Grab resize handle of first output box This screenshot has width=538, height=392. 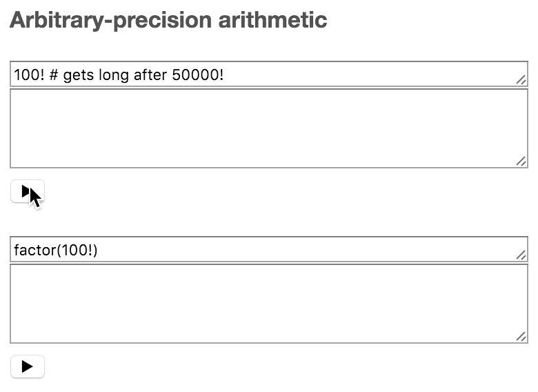pos(521,161)
